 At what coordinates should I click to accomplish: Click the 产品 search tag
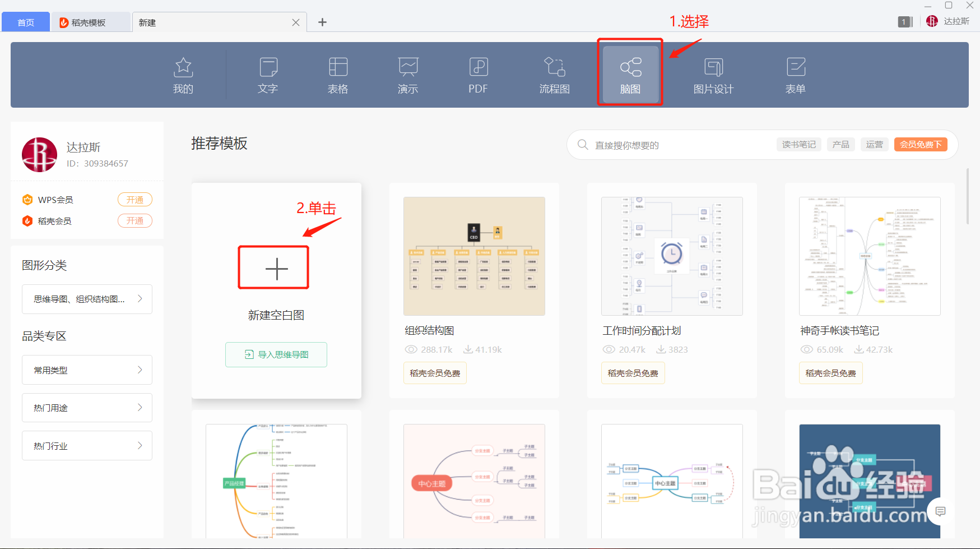[841, 145]
